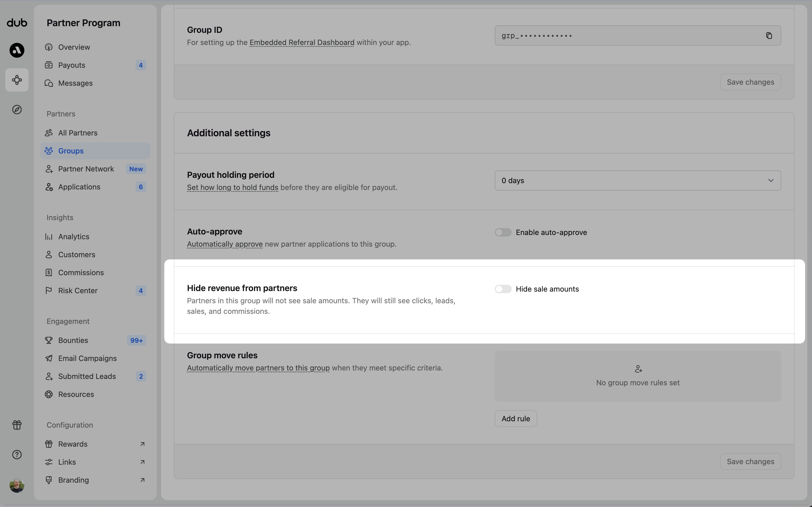Click the Analytics bar chart icon
This screenshot has width=812, height=507.
tap(49, 237)
